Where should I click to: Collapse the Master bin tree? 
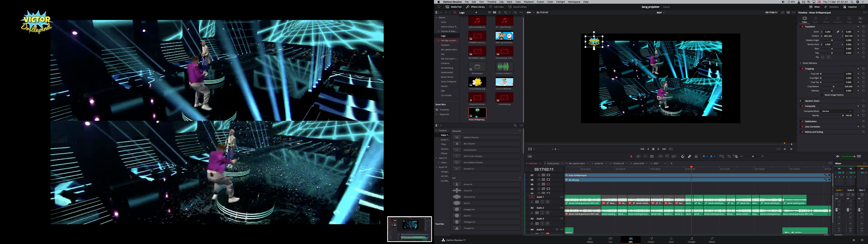(x=436, y=17)
